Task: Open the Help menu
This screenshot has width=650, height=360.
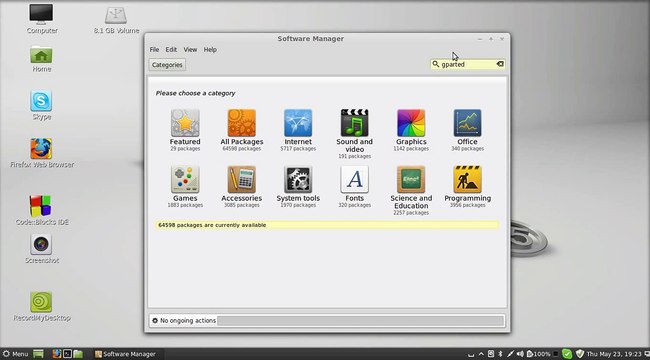Action: point(210,49)
